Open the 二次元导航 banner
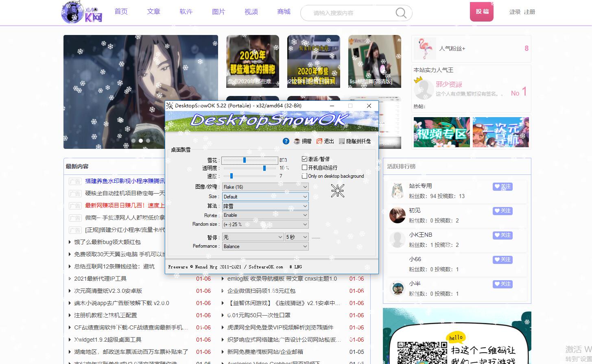This screenshot has height=364, width=592. coord(501,132)
